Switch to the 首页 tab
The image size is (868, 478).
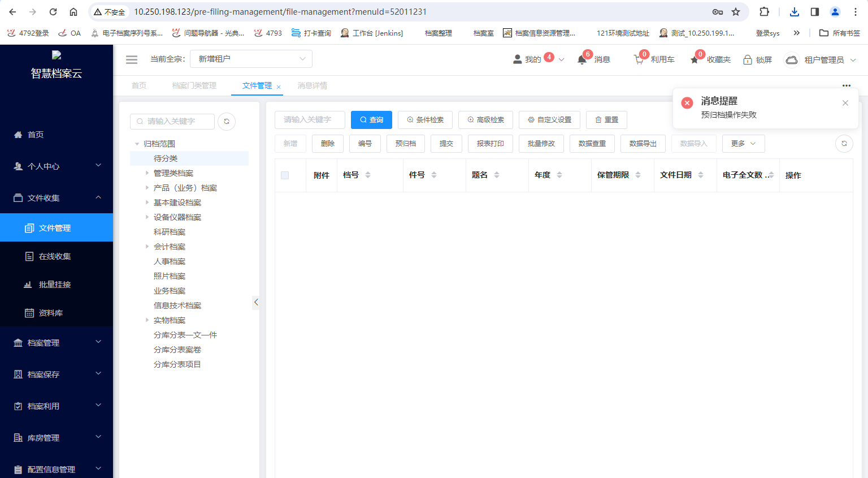[x=139, y=86]
